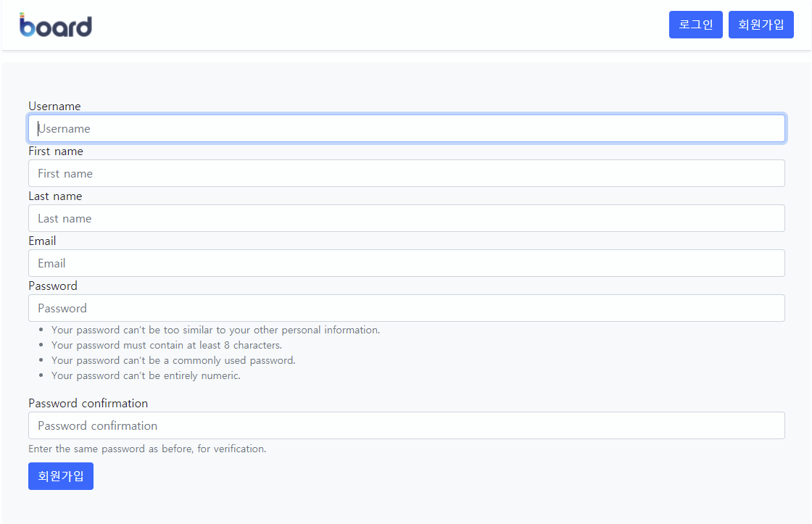Focus the Username input field
812x524 pixels.
[x=407, y=128]
